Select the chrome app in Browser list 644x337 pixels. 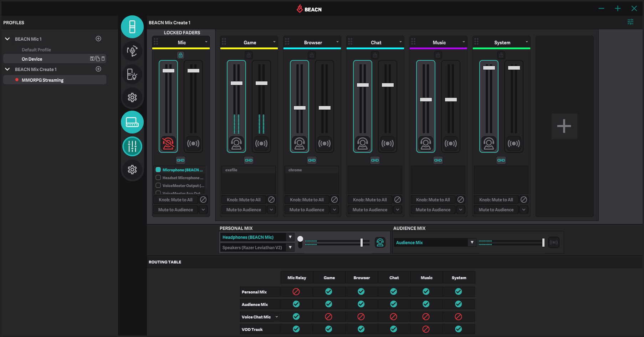click(311, 170)
